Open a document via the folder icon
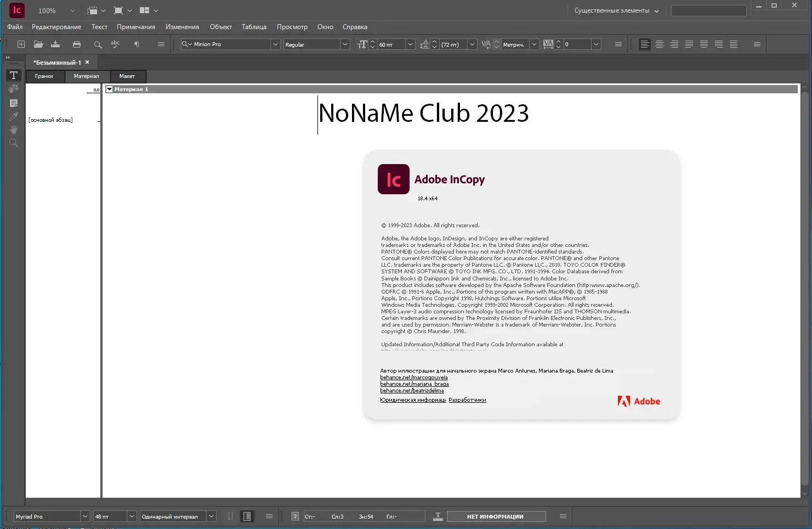812x529 pixels. pyautogui.click(x=38, y=44)
